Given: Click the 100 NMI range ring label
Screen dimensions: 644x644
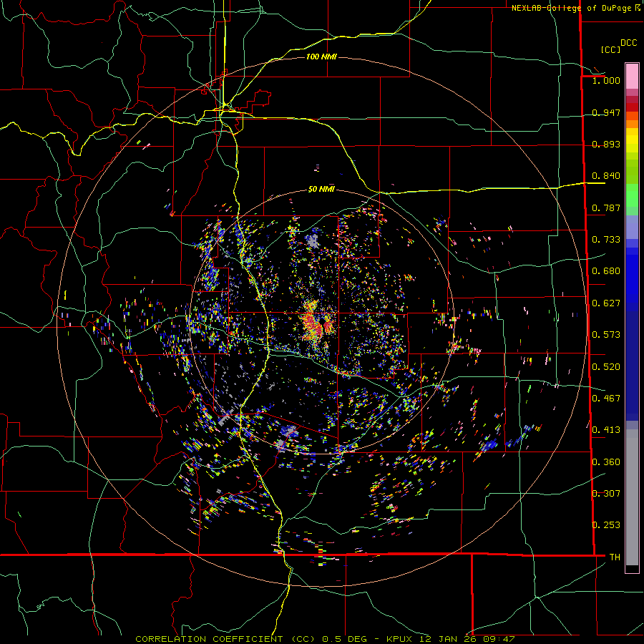Looking at the screenshot, I should pyautogui.click(x=321, y=57).
